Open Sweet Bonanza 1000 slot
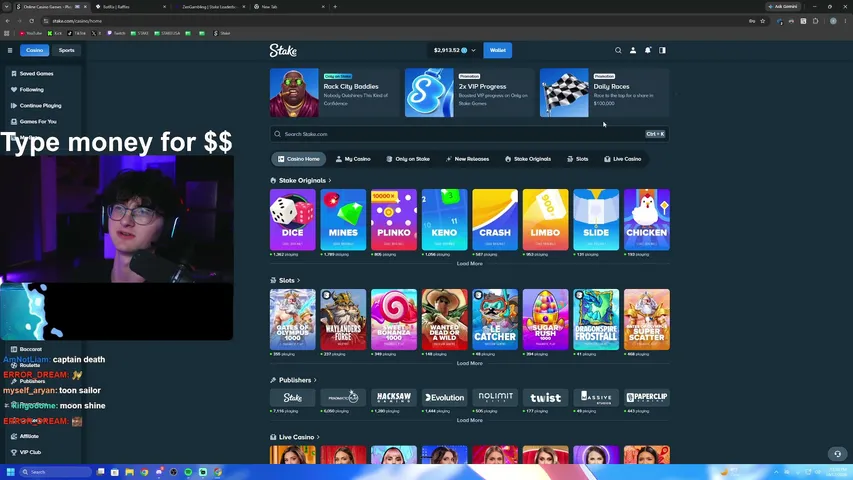 click(394, 319)
